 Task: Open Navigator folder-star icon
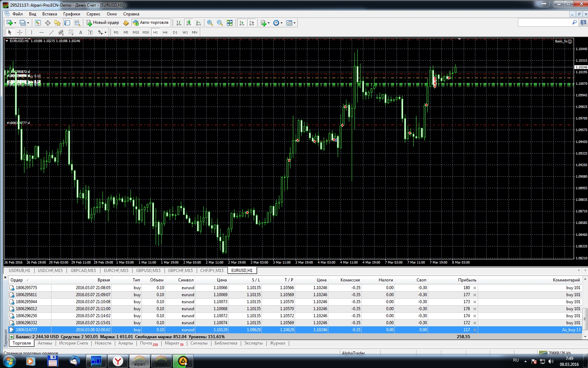tap(57, 23)
